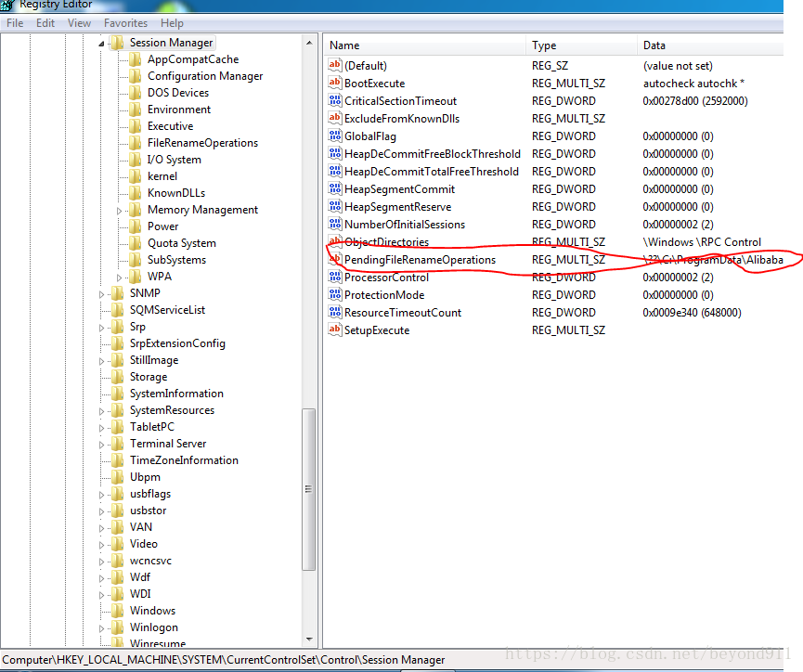Click the HeapSegmentCommit DWORD icon
This screenshot has width=803, height=672.
[x=335, y=188]
